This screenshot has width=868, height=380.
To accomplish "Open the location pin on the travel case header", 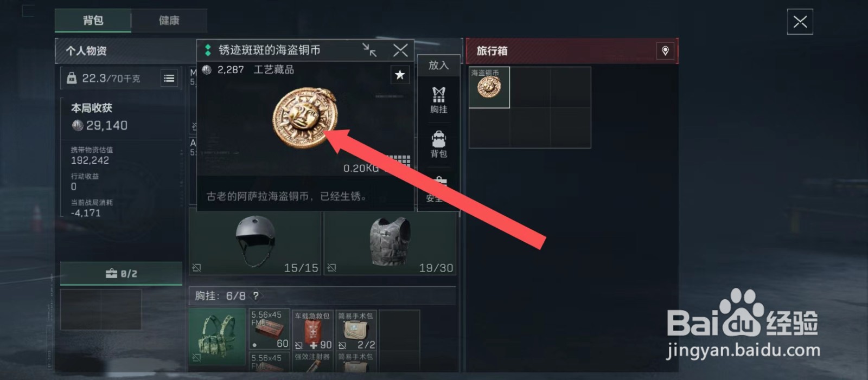I will click(665, 50).
